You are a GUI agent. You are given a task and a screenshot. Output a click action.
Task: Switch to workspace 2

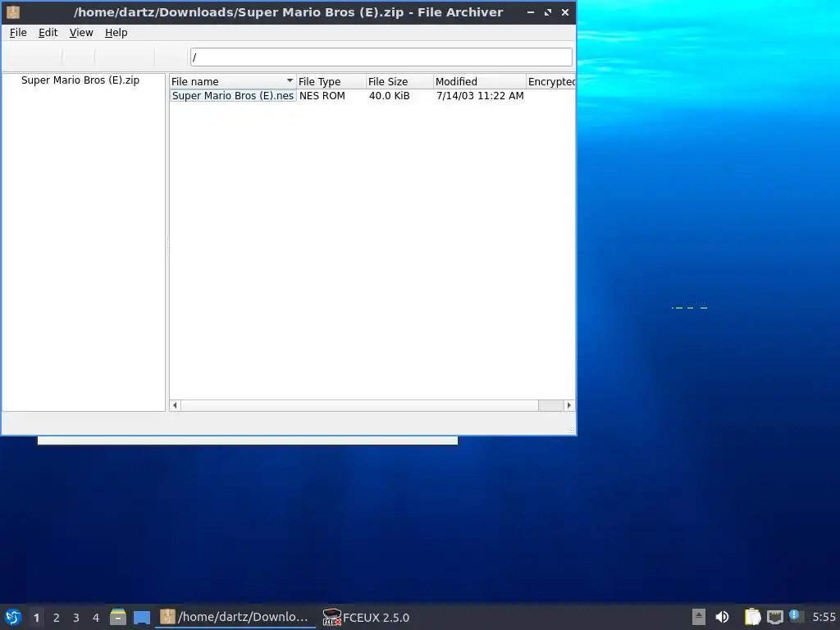tap(57, 618)
